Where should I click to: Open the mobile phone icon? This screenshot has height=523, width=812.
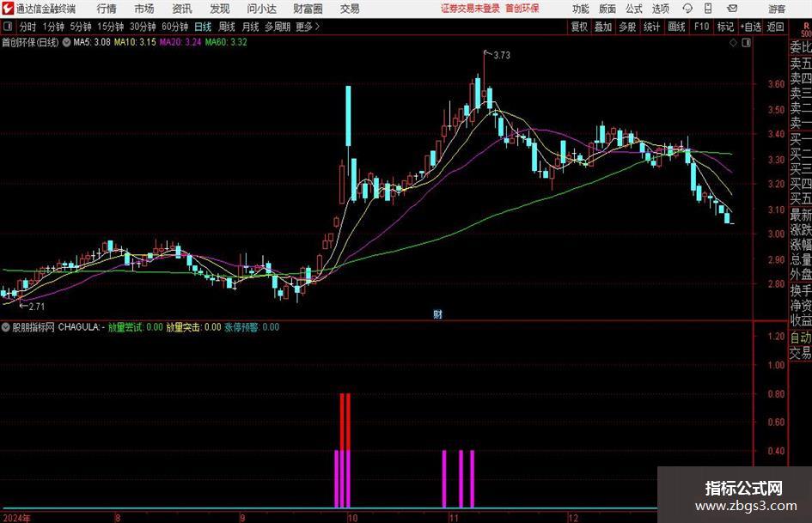[708, 9]
